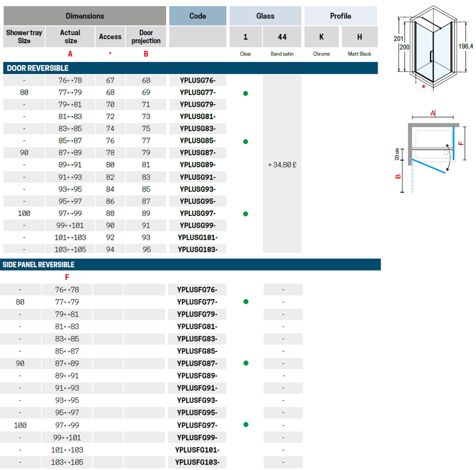Click the green dot in the YPLUSFG77- row
476x470 pixels.
(245, 302)
